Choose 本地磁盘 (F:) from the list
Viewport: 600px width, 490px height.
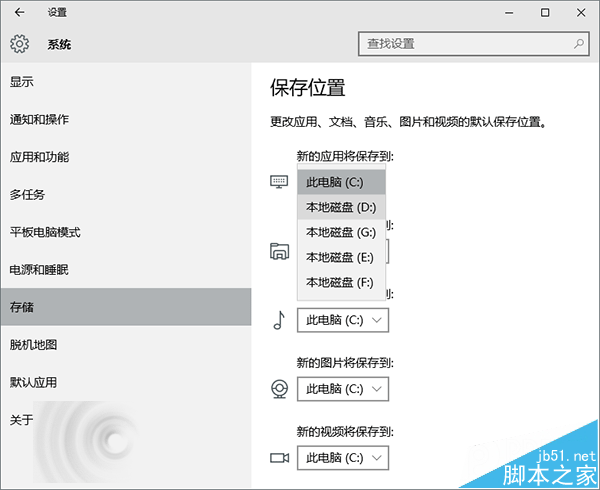(x=341, y=282)
